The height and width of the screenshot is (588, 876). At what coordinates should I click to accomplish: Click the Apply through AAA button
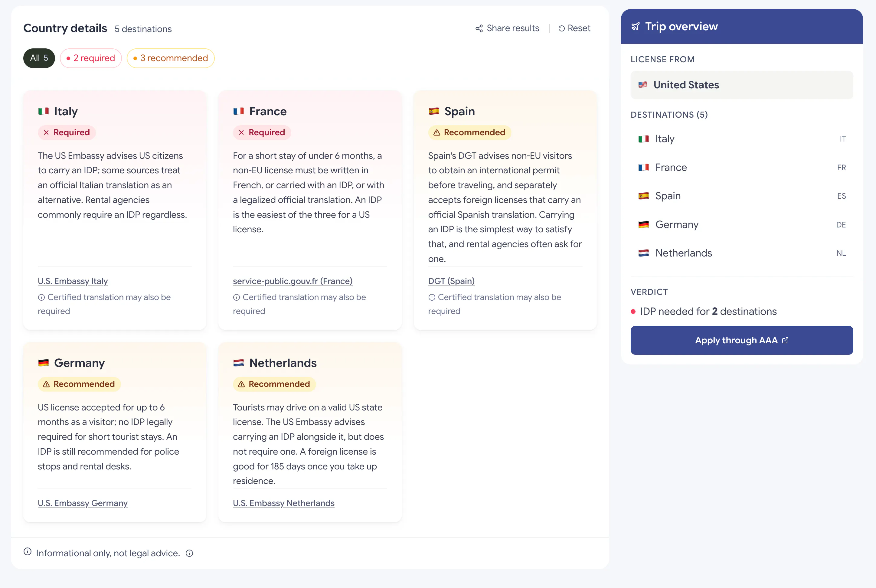[x=742, y=340]
